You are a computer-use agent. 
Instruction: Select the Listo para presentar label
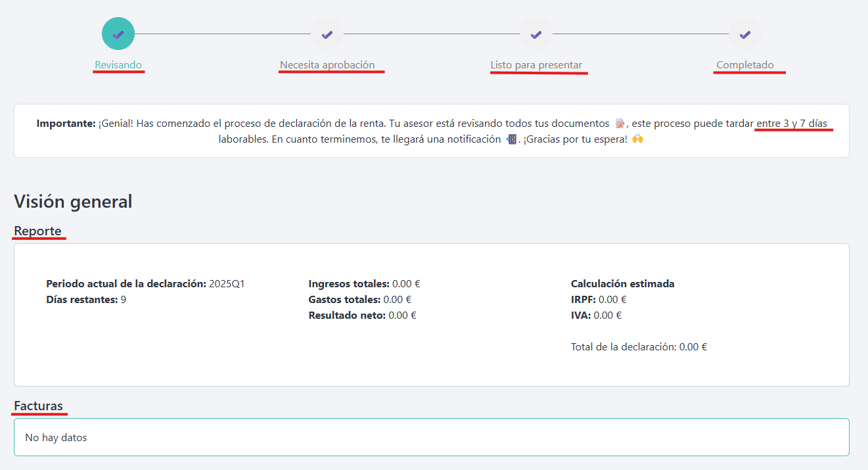(536, 65)
